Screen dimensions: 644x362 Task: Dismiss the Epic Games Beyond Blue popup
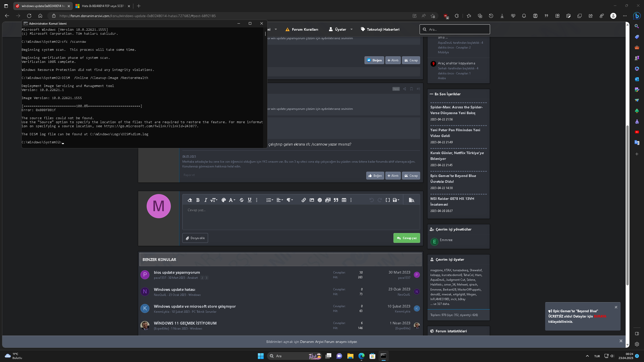coord(616,307)
